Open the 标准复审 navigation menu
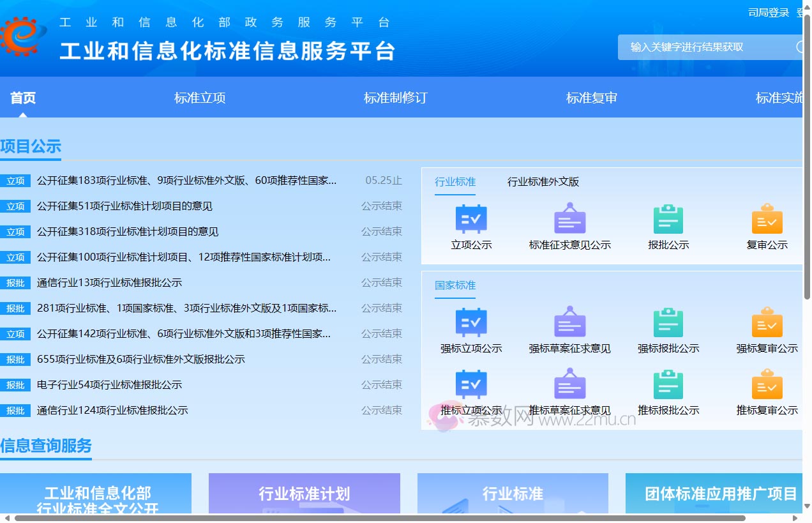Image resolution: width=812 pixels, height=523 pixels. click(591, 98)
